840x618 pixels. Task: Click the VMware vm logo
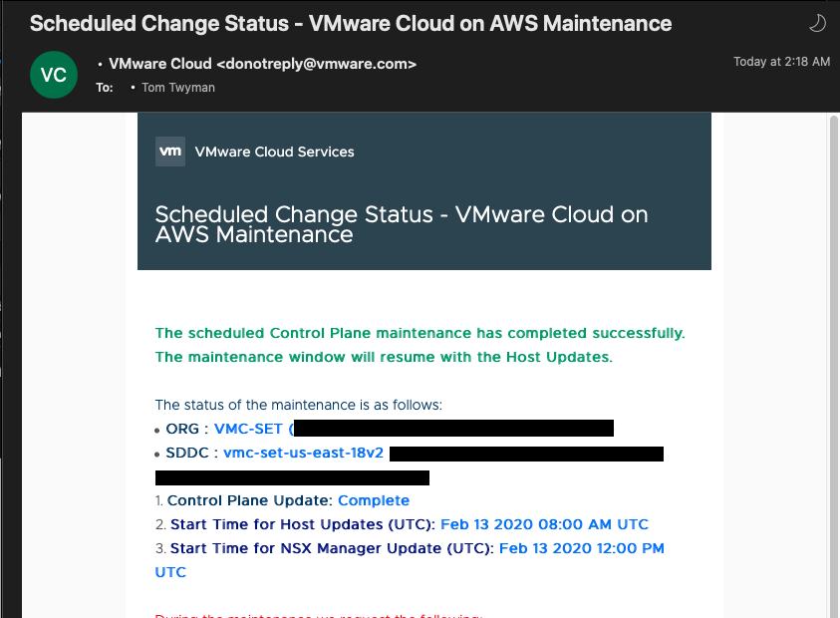click(170, 152)
